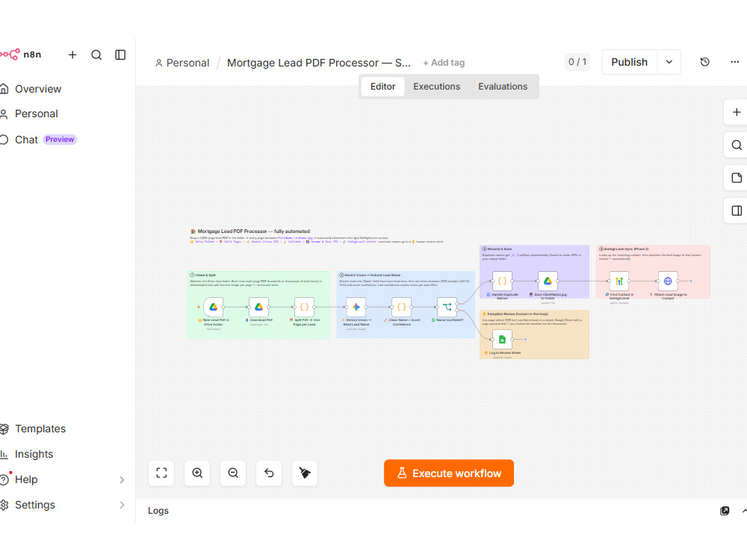
Task: Click plus connector after Attach Lead Image node
Action: click(691, 281)
